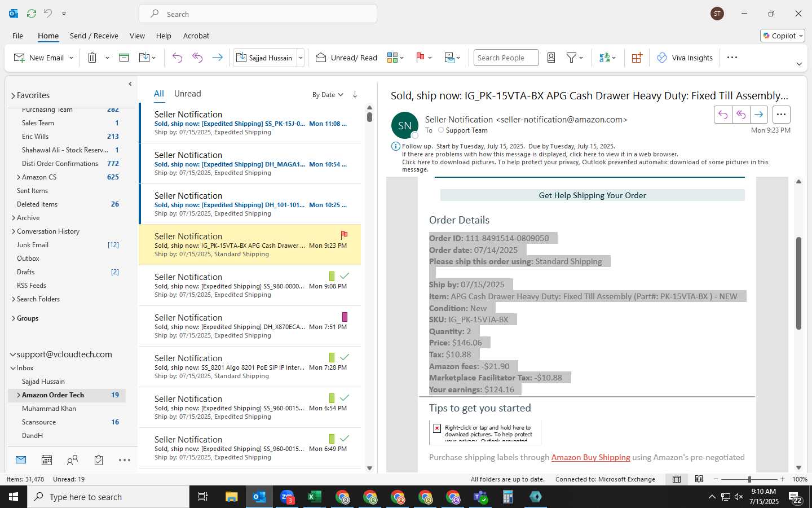Click the Copilot button

783,36
